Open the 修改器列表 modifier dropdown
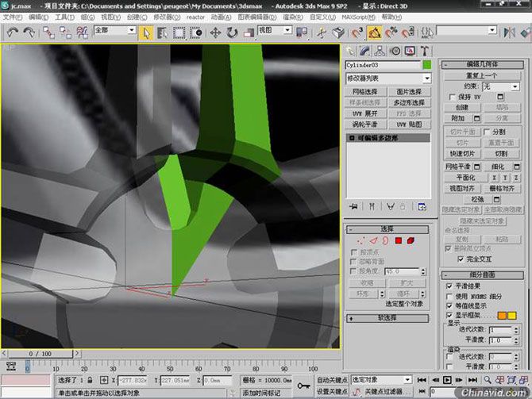The width and height of the screenshot is (532, 399). pyautogui.click(x=387, y=79)
